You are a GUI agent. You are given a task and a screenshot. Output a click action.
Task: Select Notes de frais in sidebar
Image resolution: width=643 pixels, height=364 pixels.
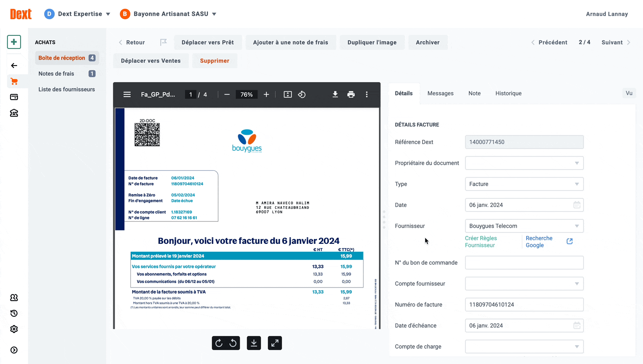click(67, 73)
